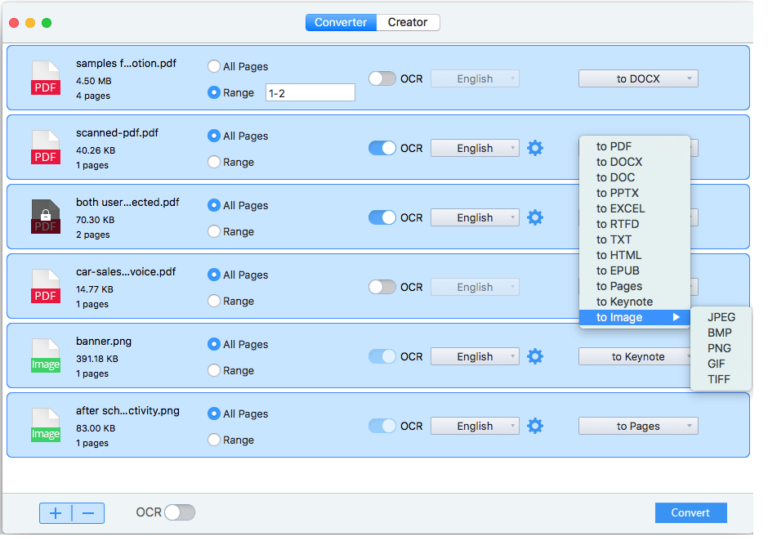
Task: Pick JPEG from the image submenu
Action: pyautogui.click(x=721, y=317)
